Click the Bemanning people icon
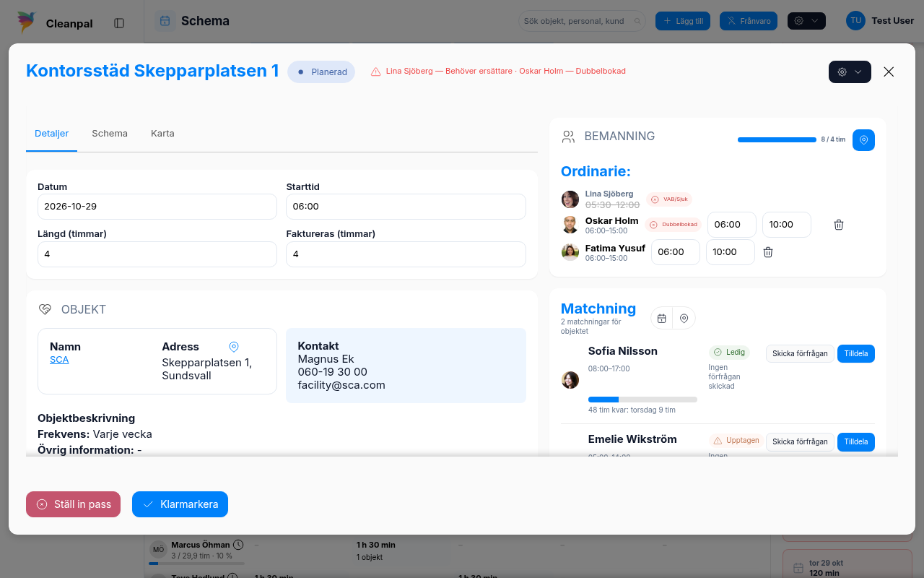Image resolution: width=924 pixels, height=578 pixels. point(569,137)
